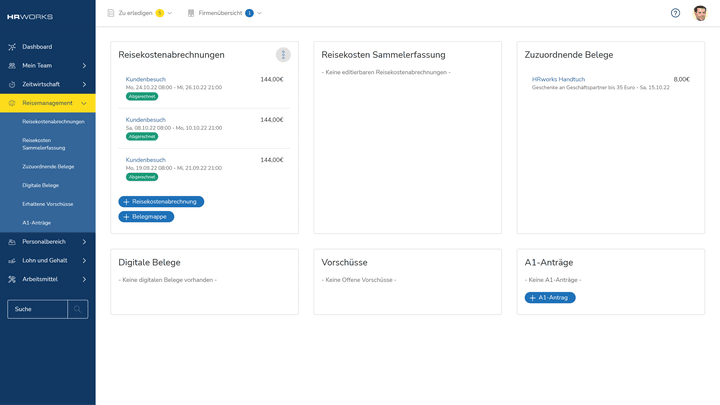Click the Digitale Belege card heading
The height and width of the screenshot is (405, 720).
[x=149, y=263]
